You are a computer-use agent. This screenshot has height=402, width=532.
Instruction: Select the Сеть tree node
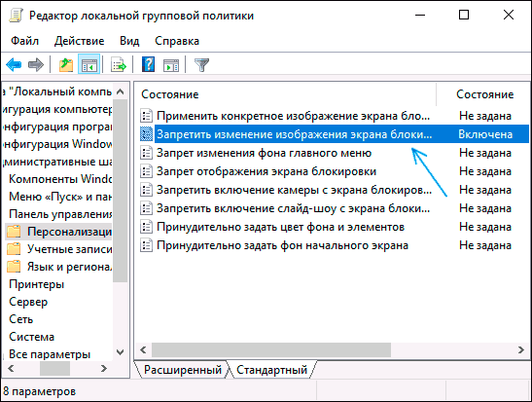click(21, 319)
